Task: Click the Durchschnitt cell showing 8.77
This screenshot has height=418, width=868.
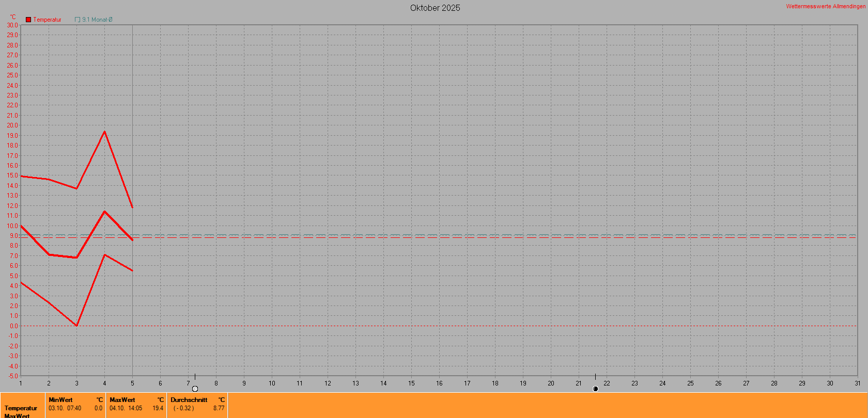Action: 197,404
